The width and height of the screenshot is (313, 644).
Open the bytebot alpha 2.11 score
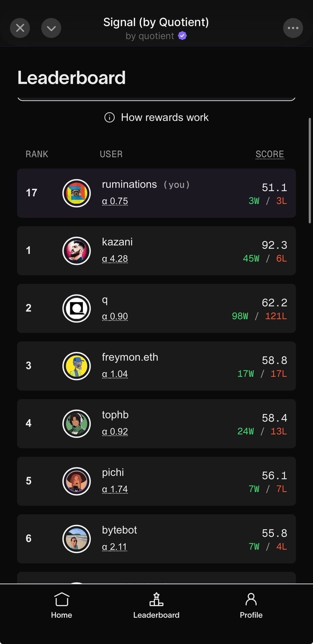115,547
